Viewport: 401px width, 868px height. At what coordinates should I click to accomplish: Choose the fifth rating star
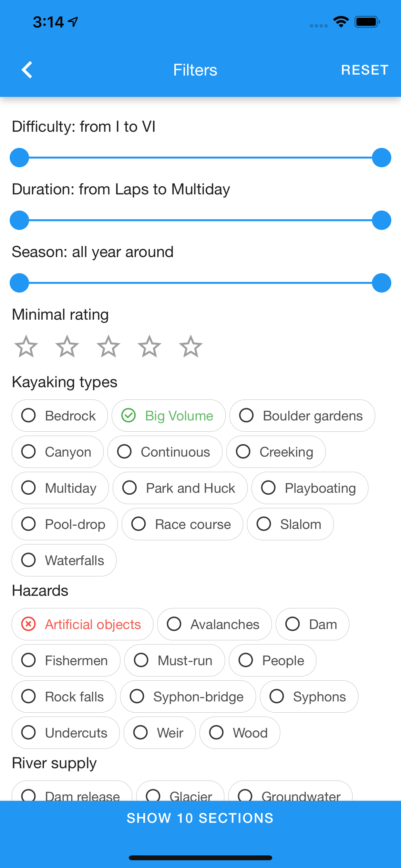pyautogui.click(x=190, y=346)
